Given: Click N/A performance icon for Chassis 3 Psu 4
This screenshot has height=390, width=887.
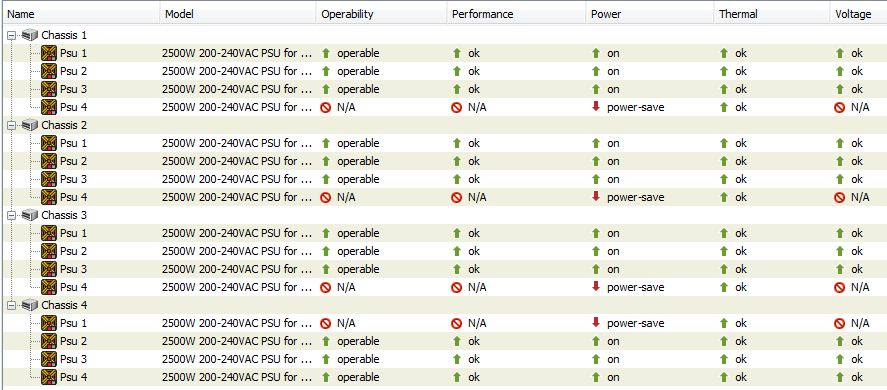Looking at the screenshot, I should [457, 288].
